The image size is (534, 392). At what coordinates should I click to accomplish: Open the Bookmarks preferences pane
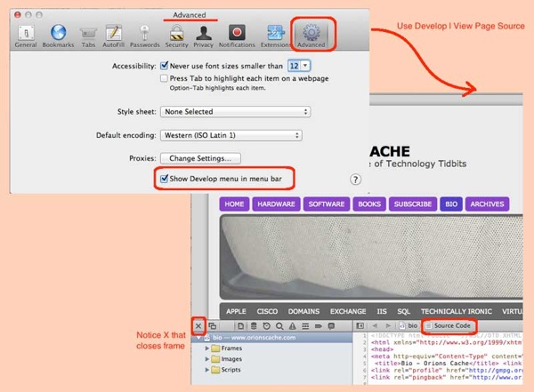58,36
